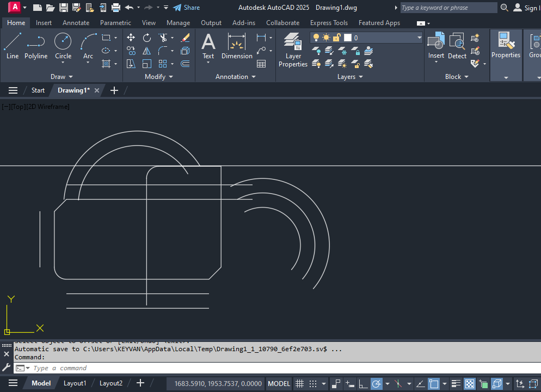Click the white layer color swatch
Screen dimensions: 541x392
(x=347, y=38)
